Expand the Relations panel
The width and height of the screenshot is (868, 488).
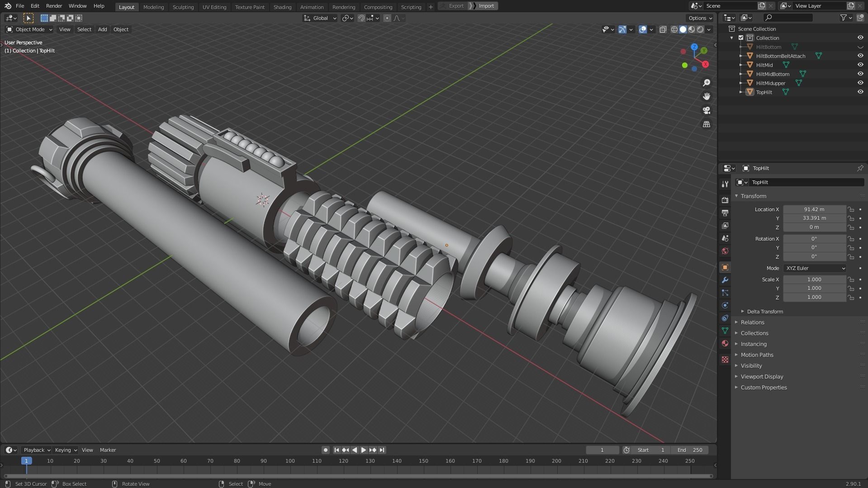752,322
